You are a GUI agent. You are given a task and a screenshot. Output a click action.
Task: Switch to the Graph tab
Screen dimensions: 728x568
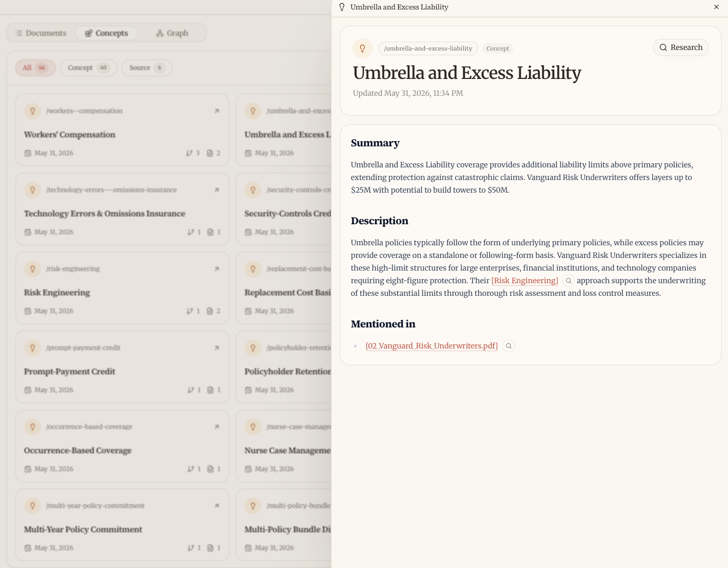pyautogui.click(x=172, y=33)
